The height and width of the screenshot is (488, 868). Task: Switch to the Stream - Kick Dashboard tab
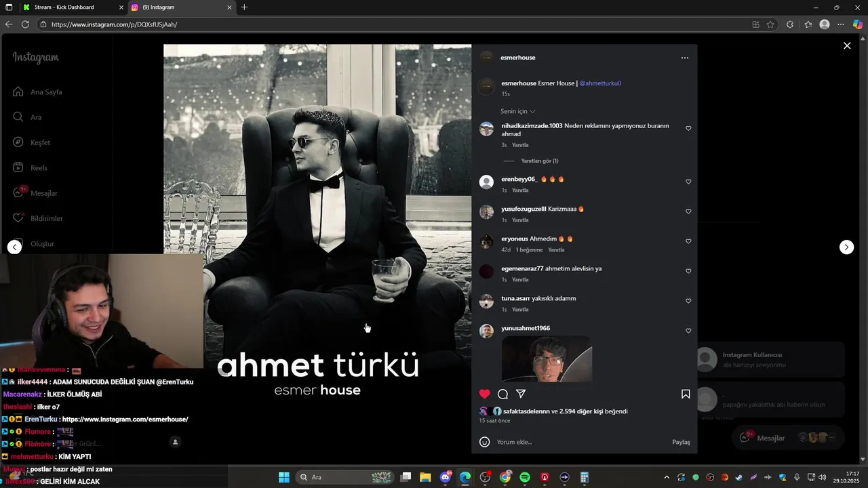coord(73,7)
